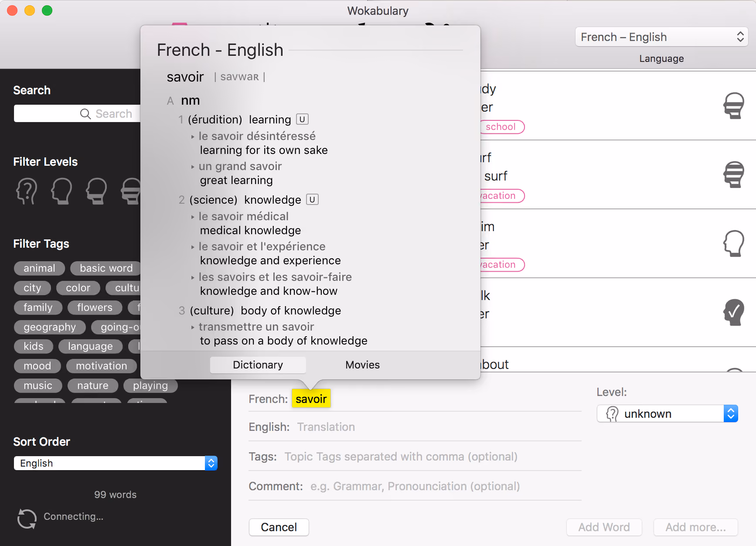Screen dimensions: 756x546
Task: Toggle the basic word tag filter
Action: point(106,268)
